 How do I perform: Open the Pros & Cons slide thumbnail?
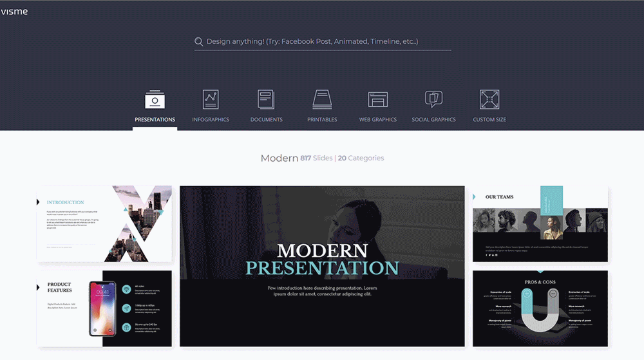[x=540, y=308]
